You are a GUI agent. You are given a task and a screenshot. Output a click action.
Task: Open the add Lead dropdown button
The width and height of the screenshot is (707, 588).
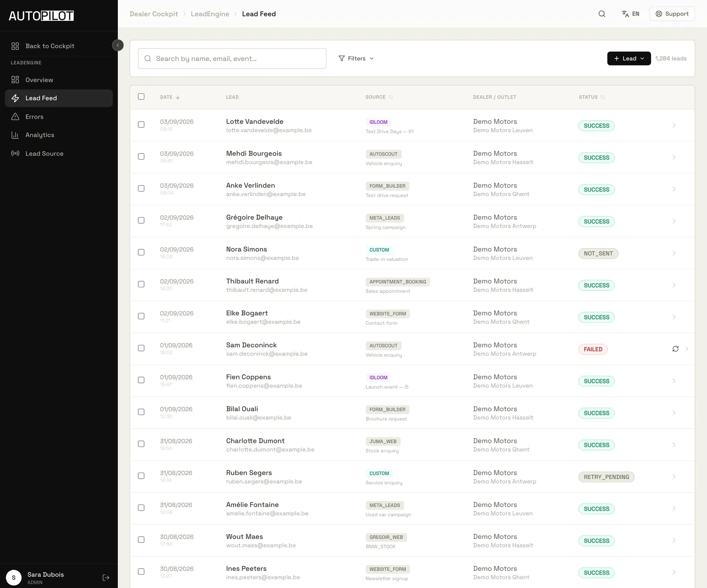(629, 58)
